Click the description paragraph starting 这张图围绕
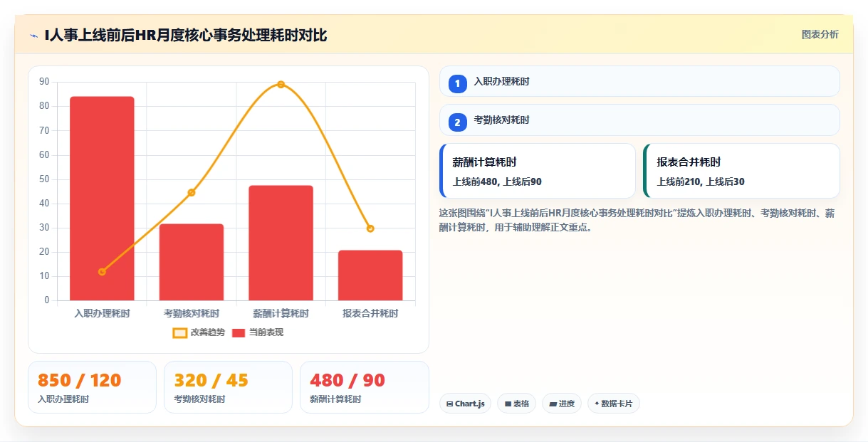868x442 pixels. [637, 221]
